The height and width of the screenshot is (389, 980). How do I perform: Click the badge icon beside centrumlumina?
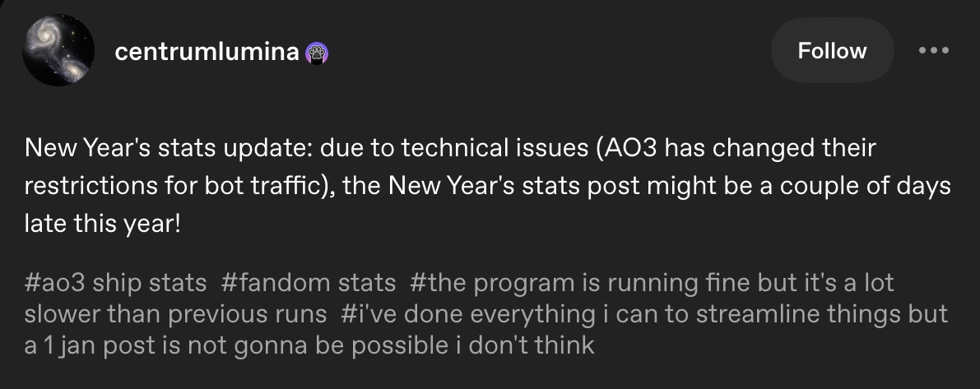pyautogui.click(x=317, y=53)
